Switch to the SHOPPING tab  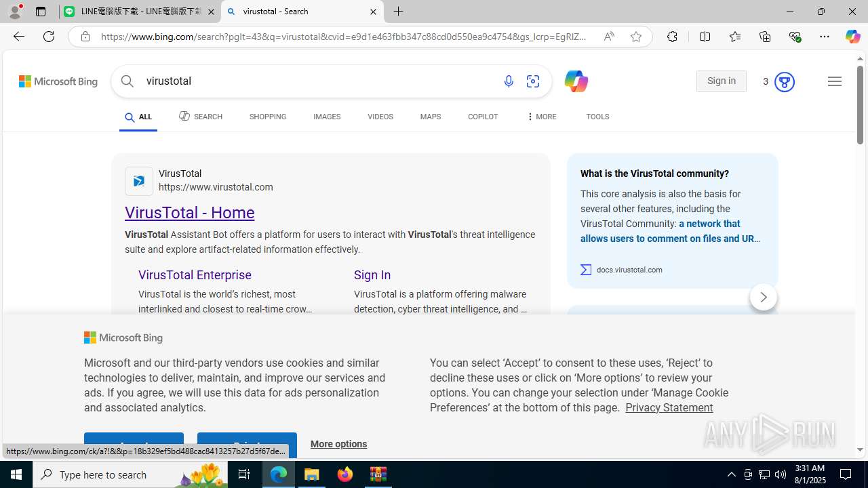pos(268,117)
